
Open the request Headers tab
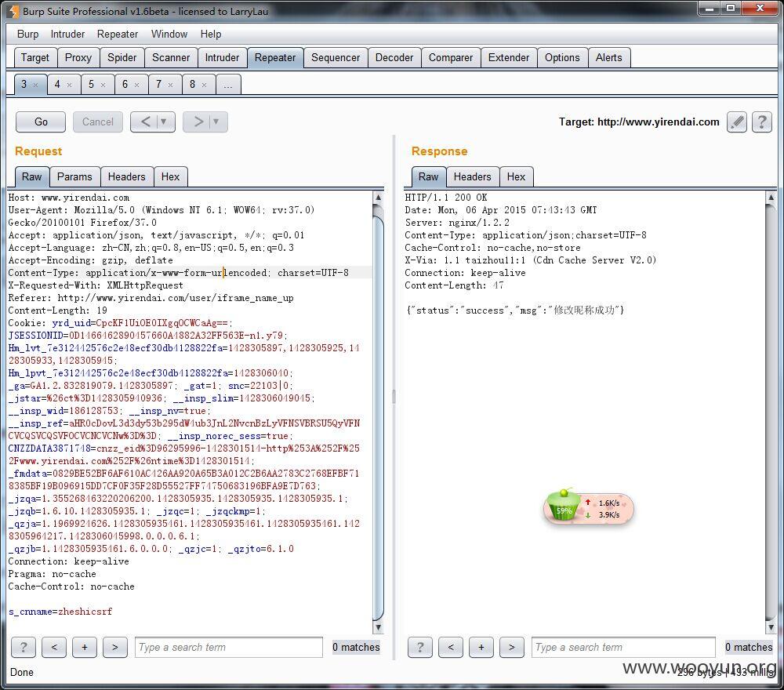tap(126, 176)
